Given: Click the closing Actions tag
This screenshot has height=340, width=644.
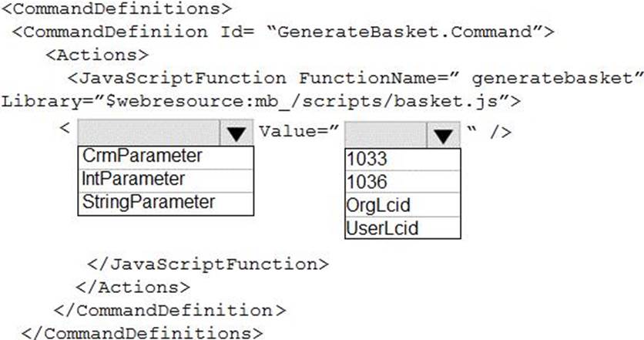Looking at the screenshot, I should [132, 287].
